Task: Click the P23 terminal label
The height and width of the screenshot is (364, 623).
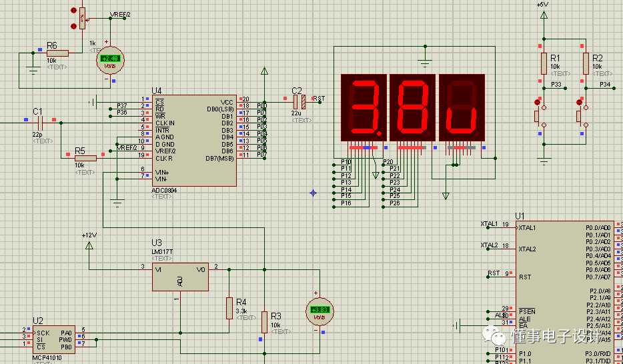Action: (394, 182)
